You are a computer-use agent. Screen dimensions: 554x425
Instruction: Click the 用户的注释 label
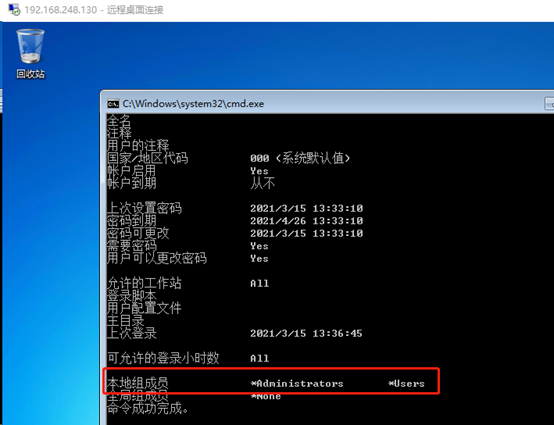point(138,146)
